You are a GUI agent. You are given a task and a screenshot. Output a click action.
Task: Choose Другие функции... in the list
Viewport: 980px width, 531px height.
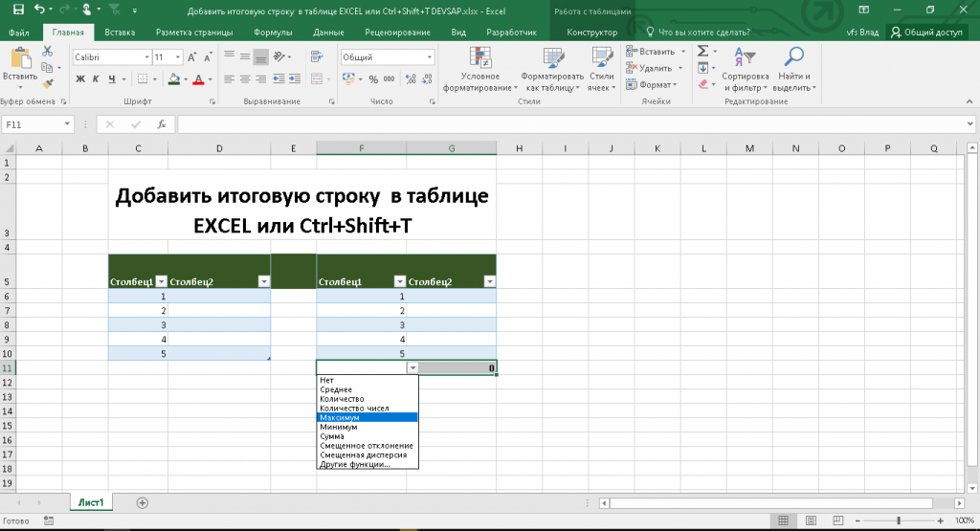[x=367, y=464]
